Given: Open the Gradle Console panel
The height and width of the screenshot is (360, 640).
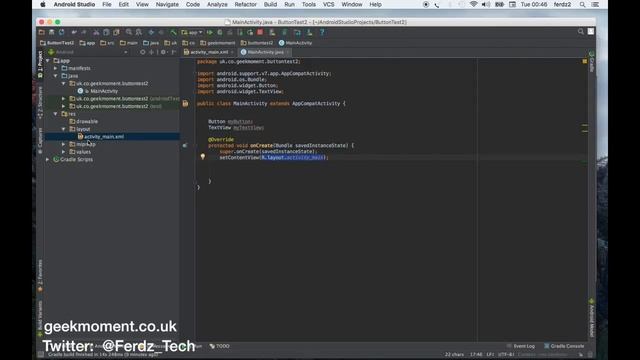Looking at the screenshot, I should click(x=564, y=346).
